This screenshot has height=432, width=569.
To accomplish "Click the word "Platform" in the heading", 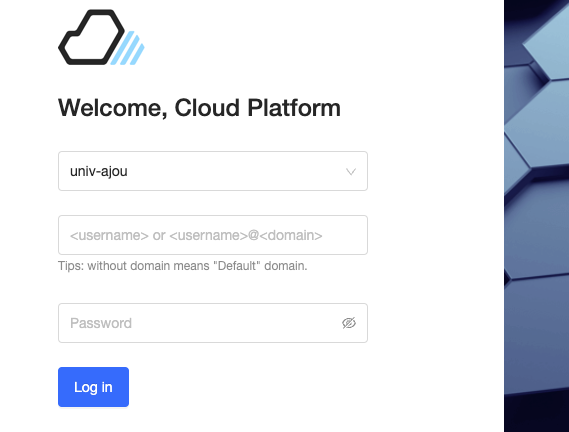I will [294, 108].
